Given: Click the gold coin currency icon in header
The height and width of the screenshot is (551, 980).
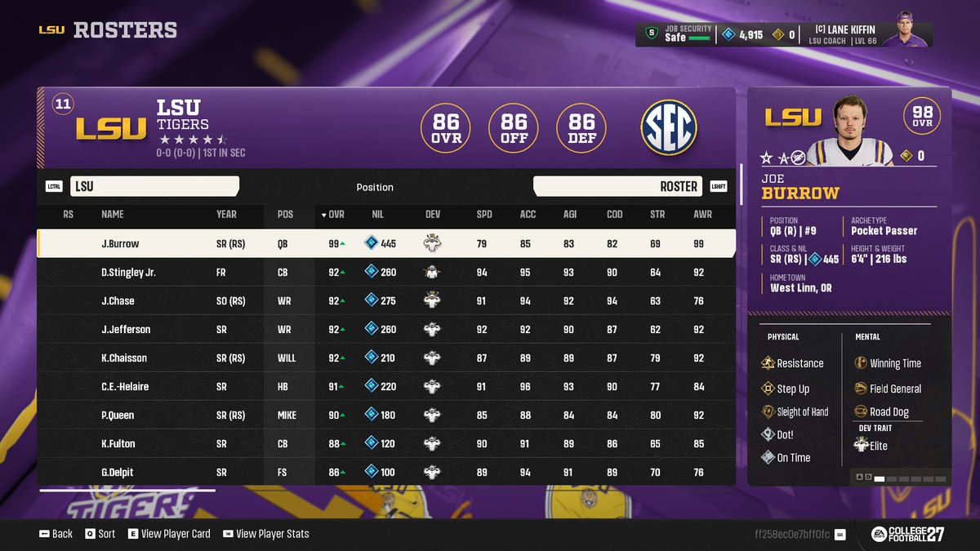Looking at the screenshot, I should [778, 34].
